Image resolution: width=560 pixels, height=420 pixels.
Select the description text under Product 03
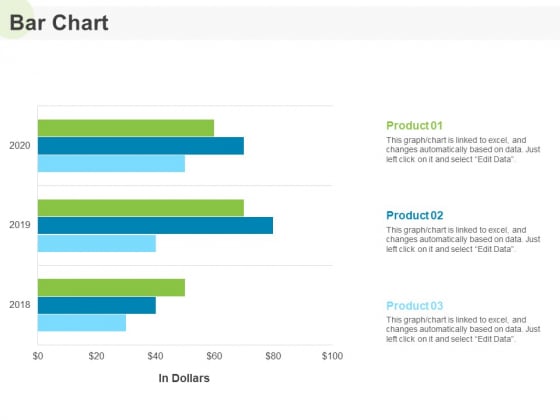[463, 329]
